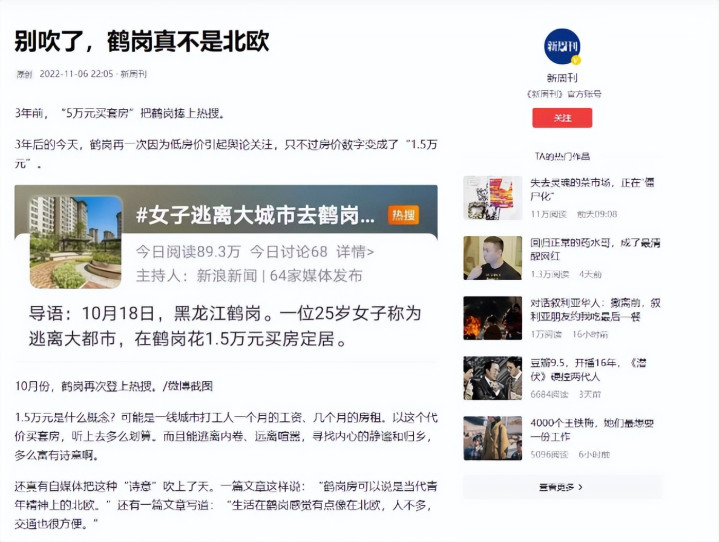Viewport: 719px width, 542px height.
Task: Click 查看更多 to see more works
Action: pos(562,487)
